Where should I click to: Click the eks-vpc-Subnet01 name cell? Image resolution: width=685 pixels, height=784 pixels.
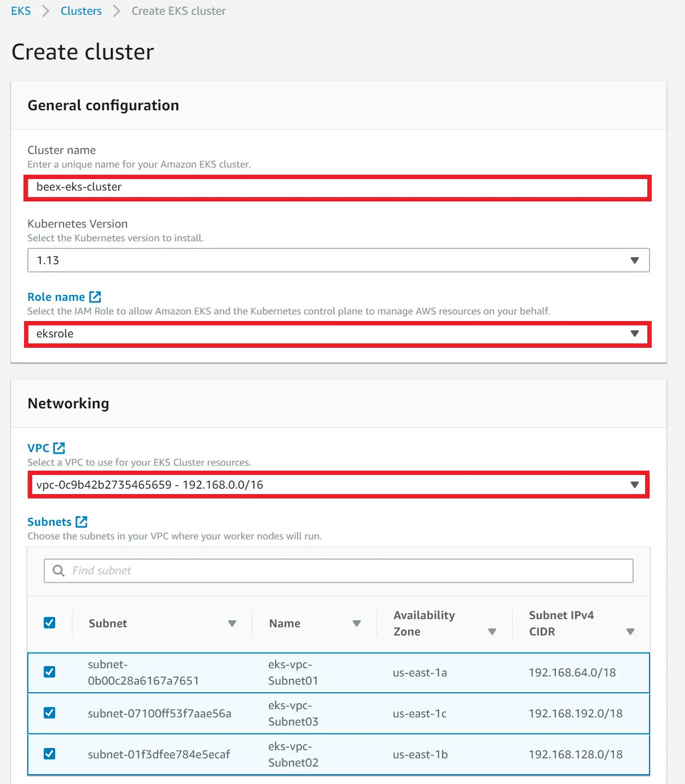point(293,673)
